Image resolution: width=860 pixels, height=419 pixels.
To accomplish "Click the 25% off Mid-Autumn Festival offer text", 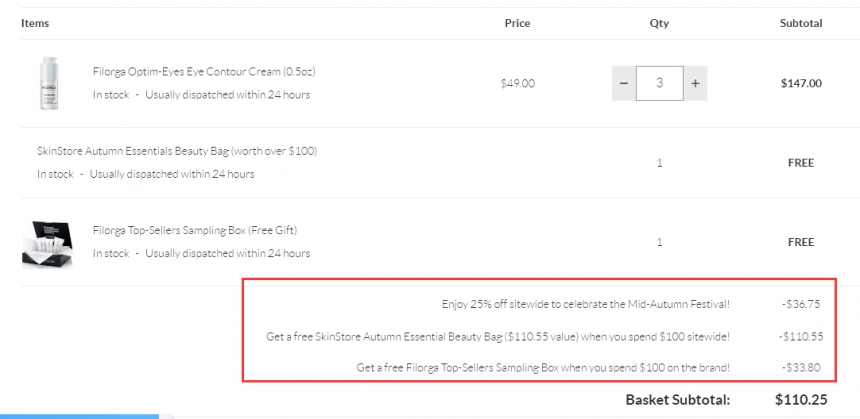I will pyautogui.click(x=586, y=303).
